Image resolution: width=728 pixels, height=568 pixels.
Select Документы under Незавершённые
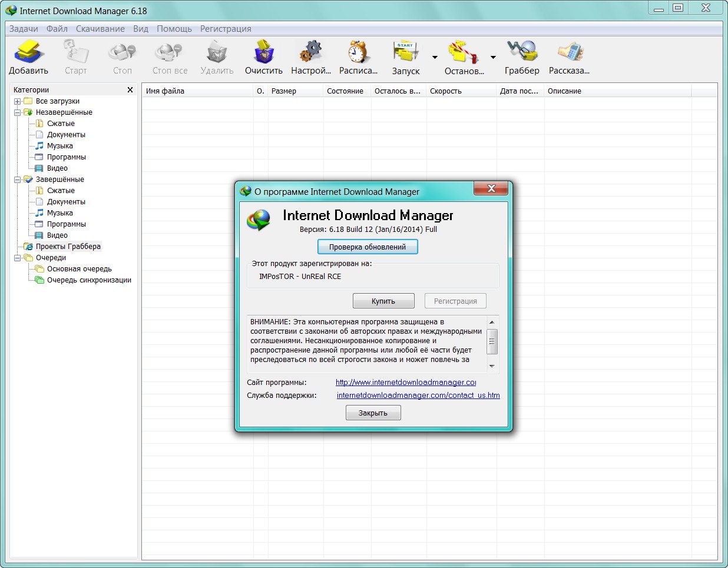pos(66,135)
